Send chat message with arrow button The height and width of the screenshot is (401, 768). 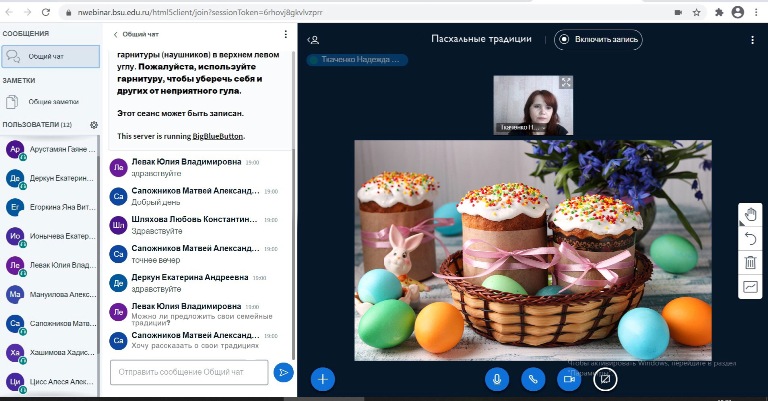[284, 373]
